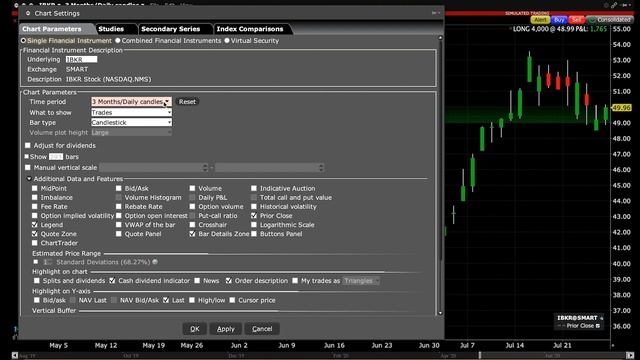This screenshot has width=640, height=360.
Task: Toggle the Bar Details Zone checkbox
Action: pyautogui.click(x=192, y=234)
